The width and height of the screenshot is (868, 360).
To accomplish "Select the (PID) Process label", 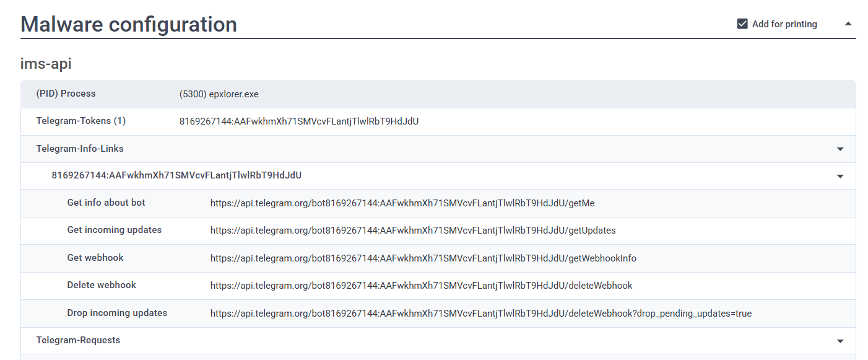I will coord(66,94).
